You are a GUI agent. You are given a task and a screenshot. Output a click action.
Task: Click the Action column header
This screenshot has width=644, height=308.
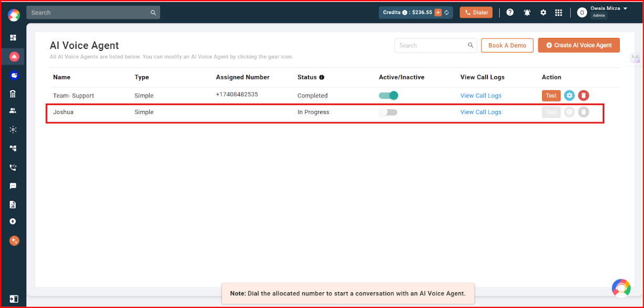pos(552,77)
